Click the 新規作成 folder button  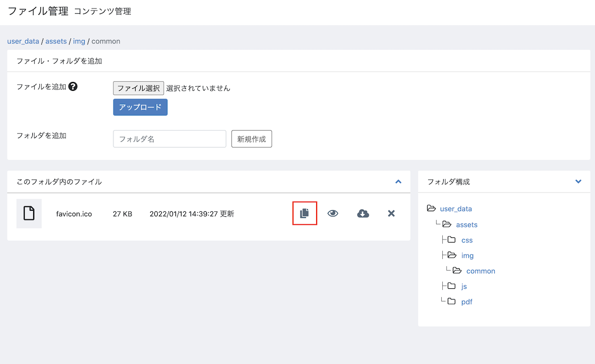(252, 139)
